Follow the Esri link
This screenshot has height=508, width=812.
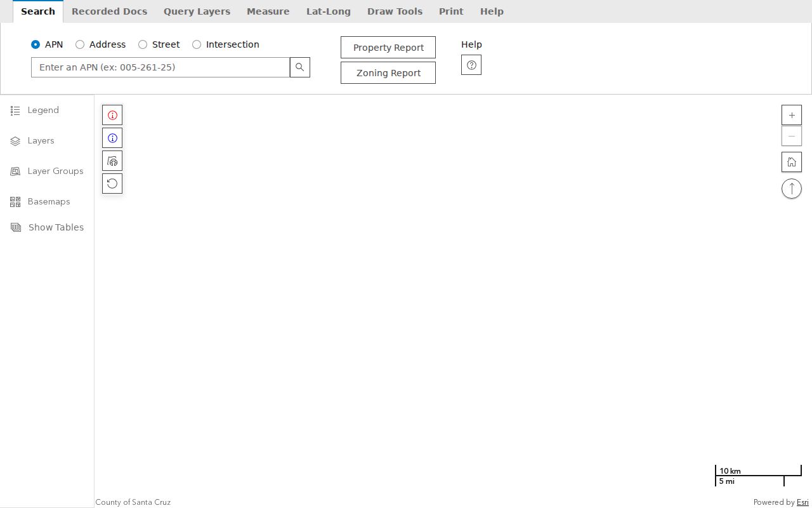[802, 502]
